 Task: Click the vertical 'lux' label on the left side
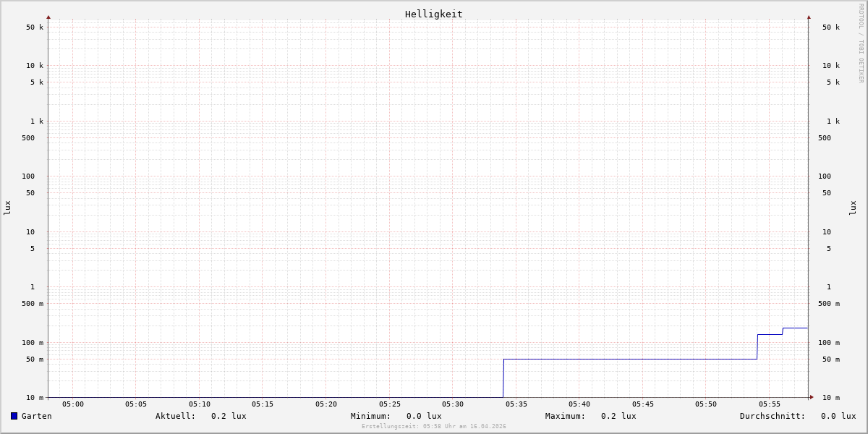tap(7, 208)
